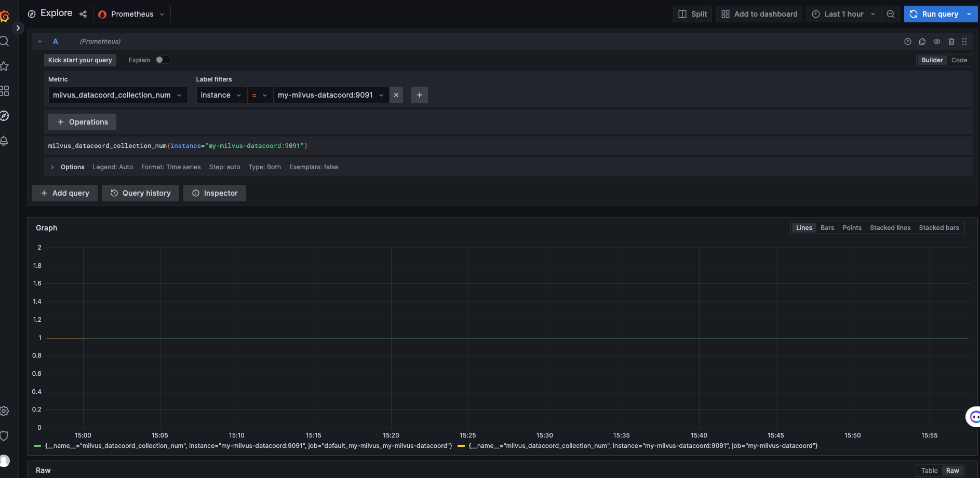The height and width of the screenshot is (478, 980).
Task: Hide query A with the eye toggle
Action: tap(937, 42)
